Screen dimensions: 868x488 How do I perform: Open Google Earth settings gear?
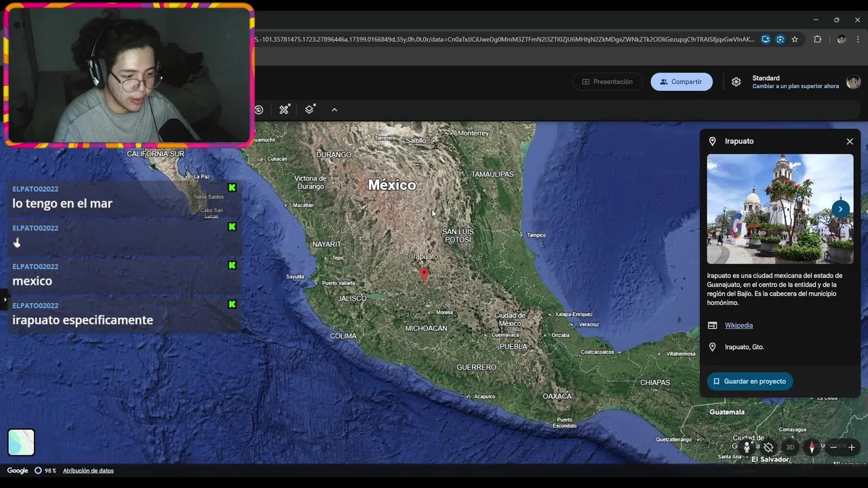point(736,82)
